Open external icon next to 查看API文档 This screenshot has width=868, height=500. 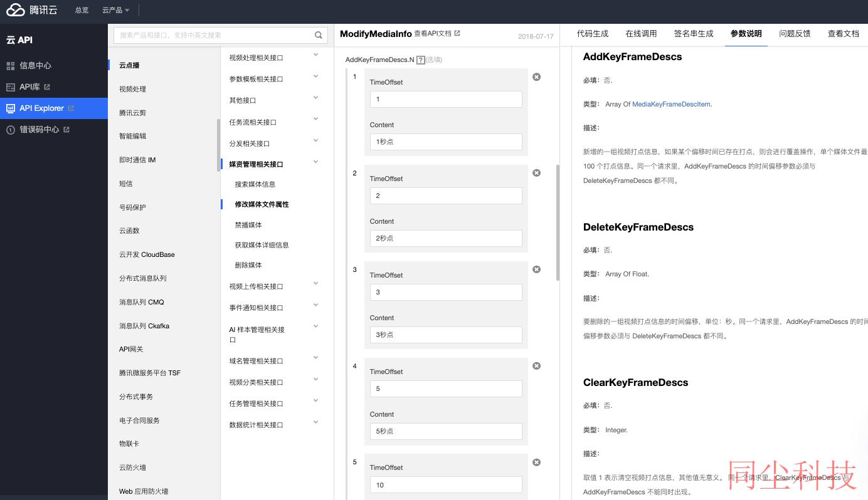[x=457, y=33]
